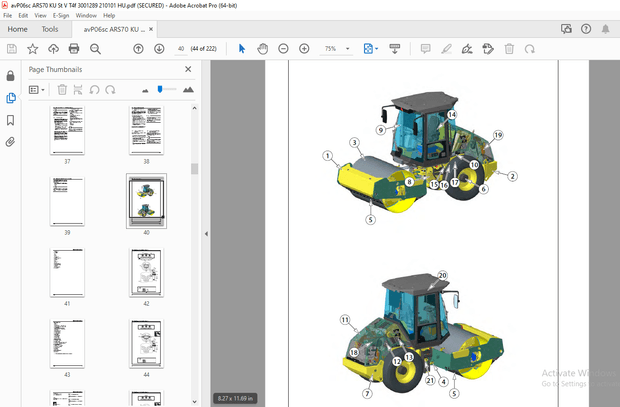Go to the Home tab

pos(17,29)
